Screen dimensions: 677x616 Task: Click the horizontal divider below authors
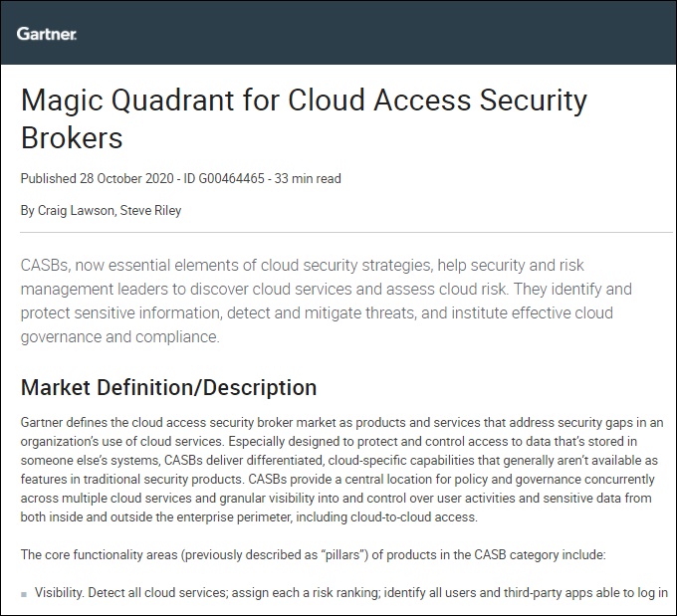[346, 232]
